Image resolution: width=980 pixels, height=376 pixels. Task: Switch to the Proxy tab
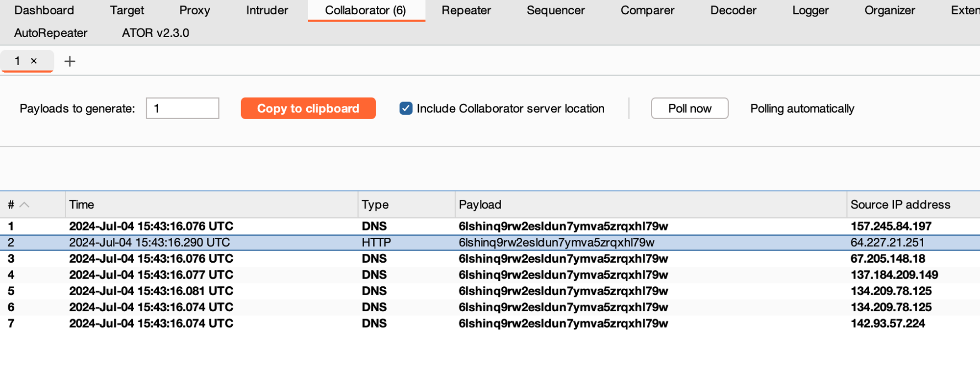[x=194, y=10]
